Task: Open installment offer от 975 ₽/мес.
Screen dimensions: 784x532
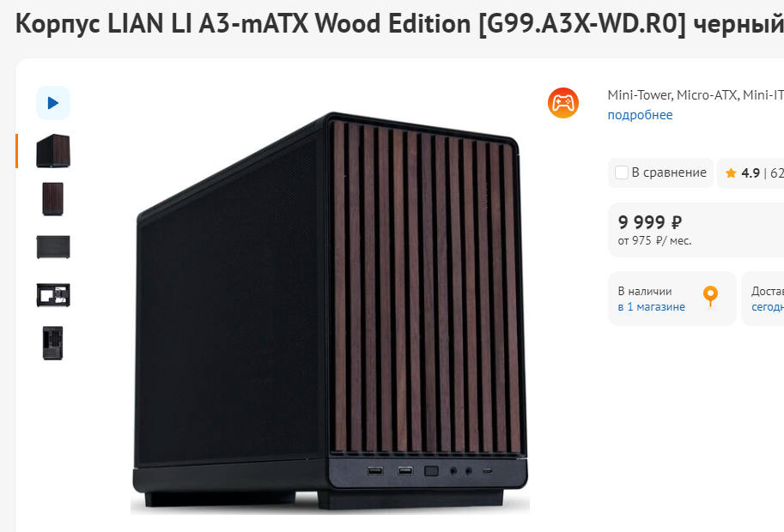Action: click(654, 241)
